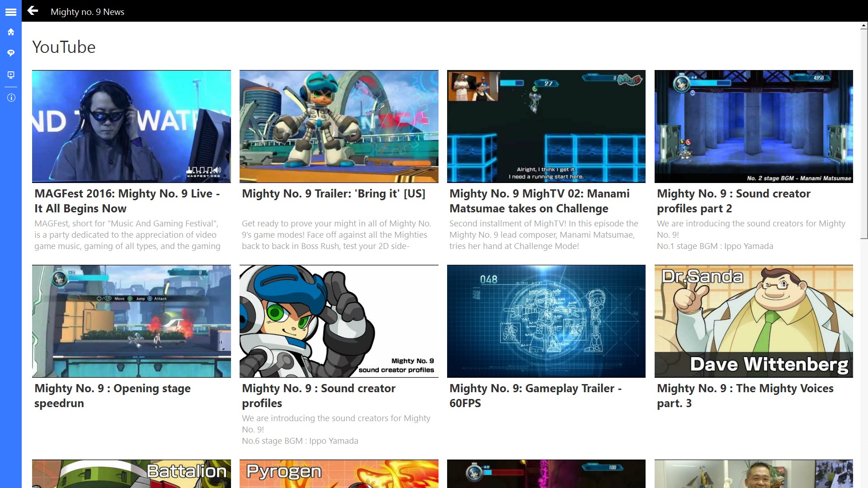Click the back arrow

[x=33, y=11]
